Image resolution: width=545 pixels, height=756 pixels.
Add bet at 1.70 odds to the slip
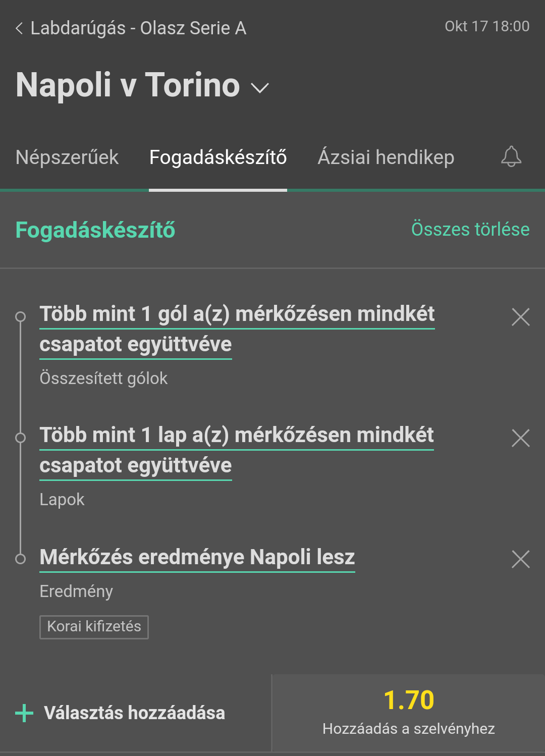click(409, 713)
